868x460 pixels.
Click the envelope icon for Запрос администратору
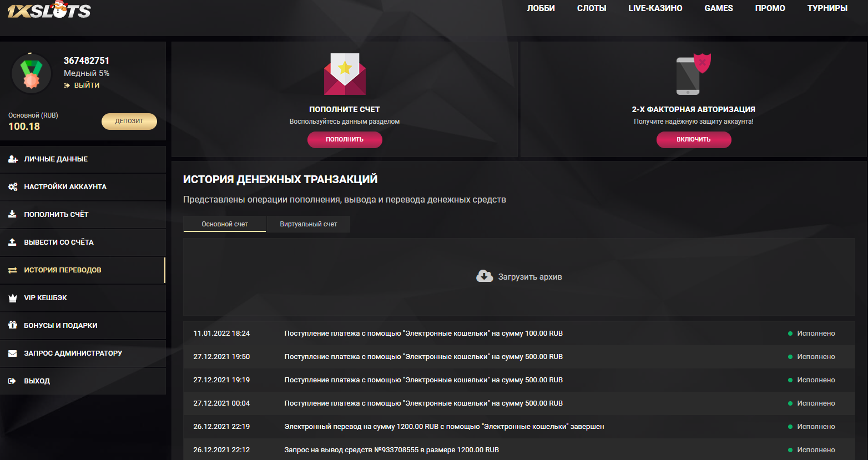[x=13, y=353]
